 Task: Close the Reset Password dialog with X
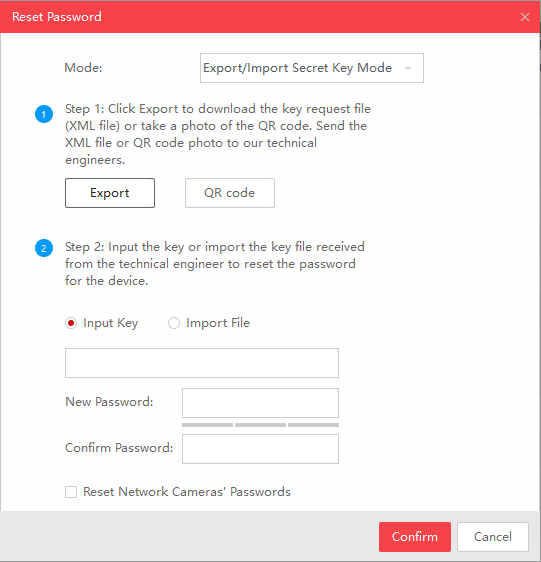(x=525, y=17)
